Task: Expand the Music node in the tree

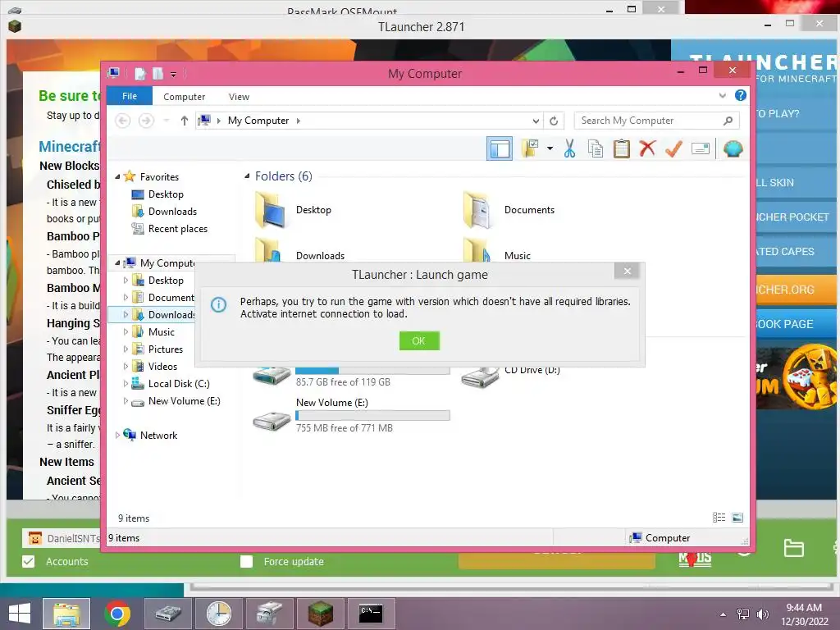Action: 126,332
